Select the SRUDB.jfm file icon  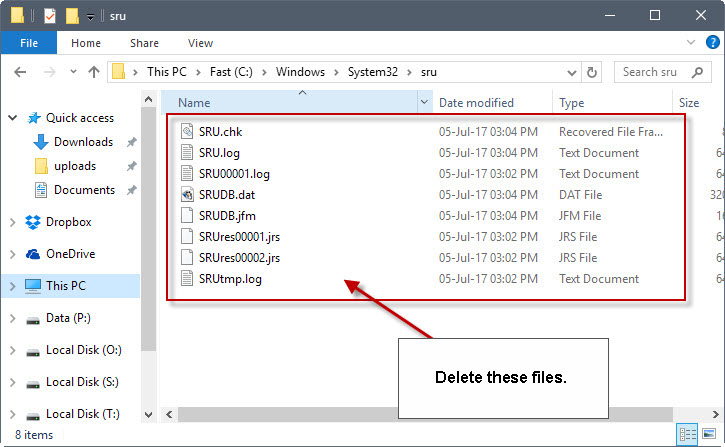pos(187,216)
